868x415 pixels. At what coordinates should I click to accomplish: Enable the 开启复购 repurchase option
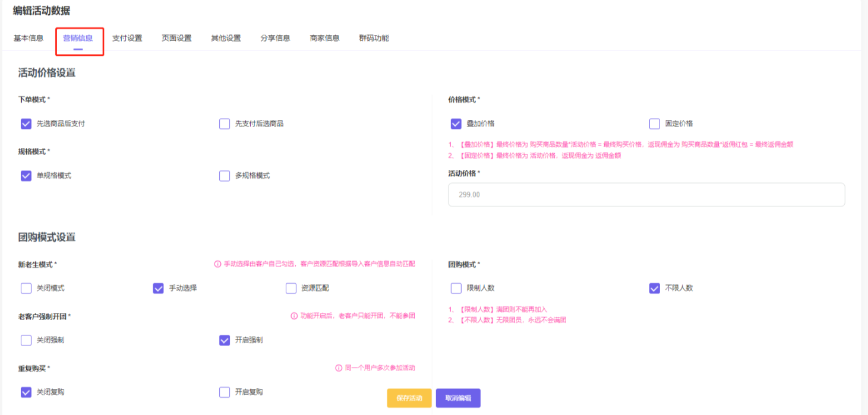coord(224,392)
